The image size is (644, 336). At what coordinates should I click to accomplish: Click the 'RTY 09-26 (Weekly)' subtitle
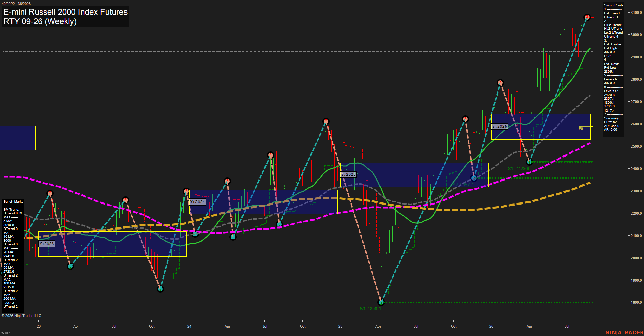click(x=40, y=21)
